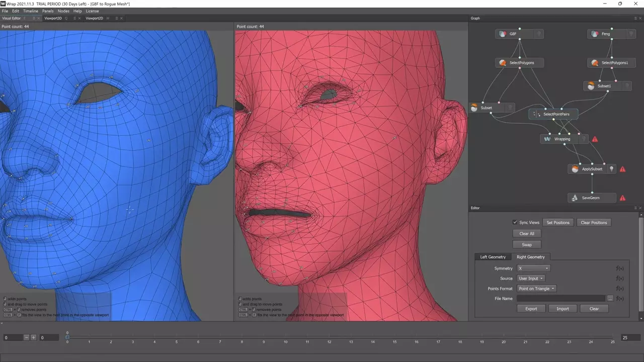Click the Set Positions button

(557, 222)
